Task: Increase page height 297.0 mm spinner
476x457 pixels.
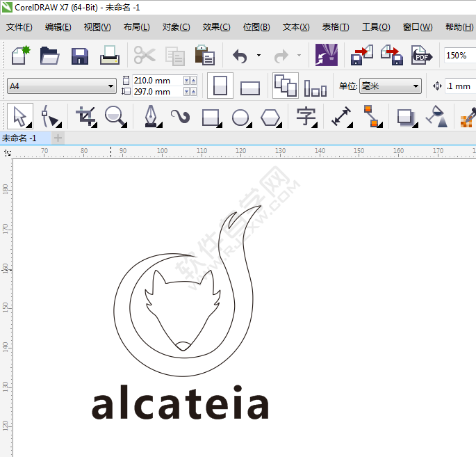Action: 193,91
